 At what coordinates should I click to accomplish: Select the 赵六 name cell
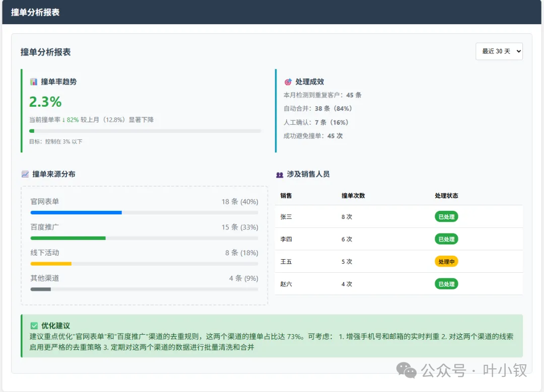[x=286, y=284]
